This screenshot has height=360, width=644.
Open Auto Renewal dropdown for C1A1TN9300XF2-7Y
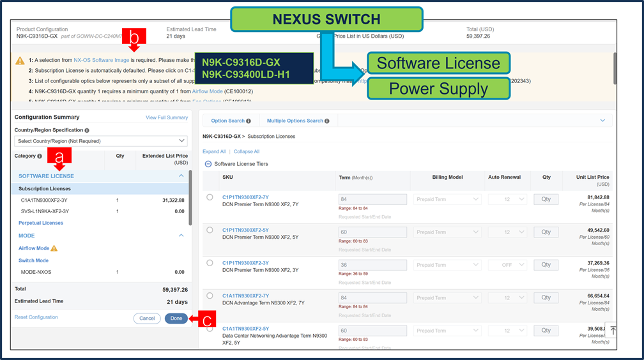point(507,297)
